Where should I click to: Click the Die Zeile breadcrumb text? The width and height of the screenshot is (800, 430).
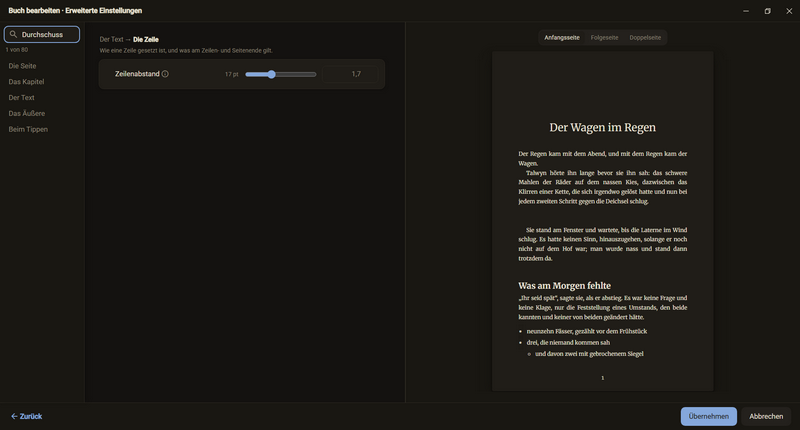146,39
